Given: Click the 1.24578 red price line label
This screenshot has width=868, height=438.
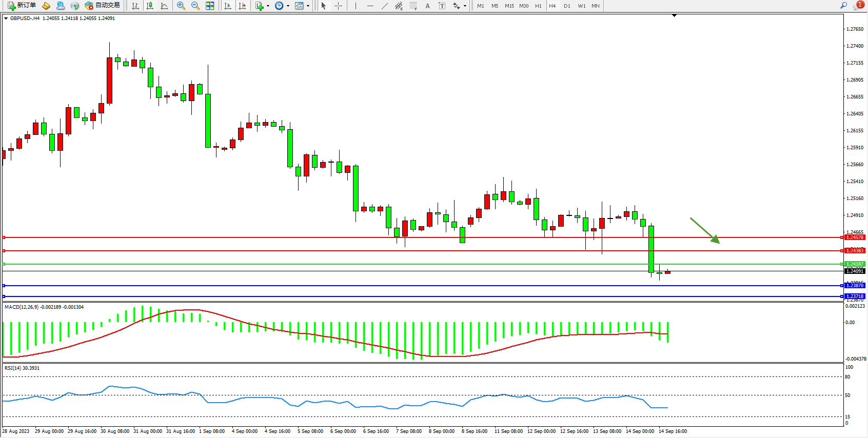Looking at the screenshot, I should tap(855, 237).
